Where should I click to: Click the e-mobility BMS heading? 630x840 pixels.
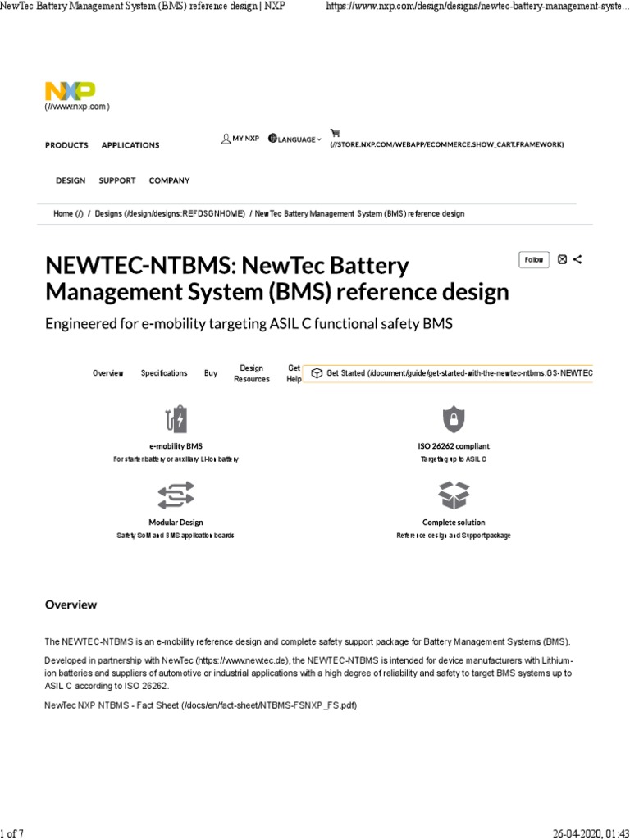[x=176, y=446]
